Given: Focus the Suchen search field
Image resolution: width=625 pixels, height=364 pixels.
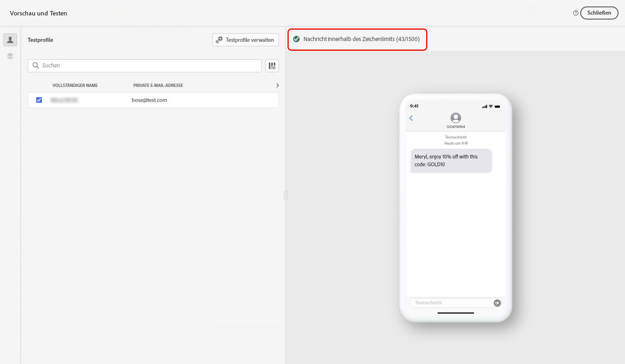Looking at the screenshot, I should pos(145,66).
